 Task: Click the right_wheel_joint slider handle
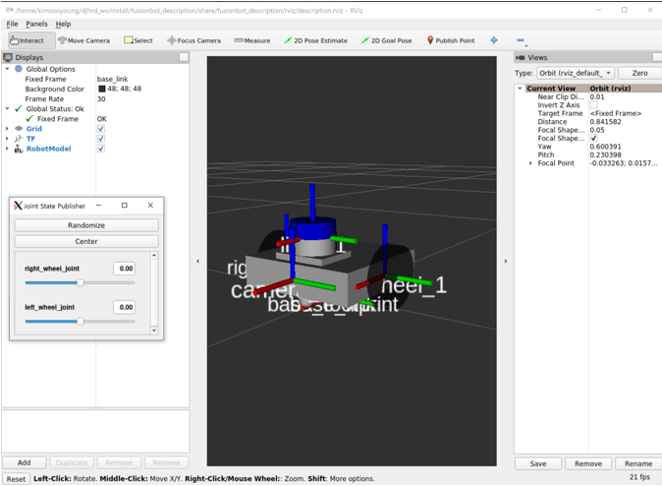click(x=80, y=282)
